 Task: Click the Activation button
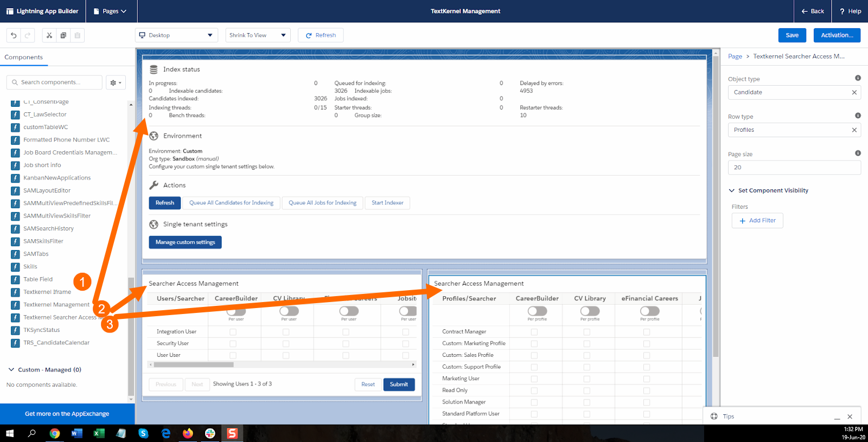[x=837, y=35]
